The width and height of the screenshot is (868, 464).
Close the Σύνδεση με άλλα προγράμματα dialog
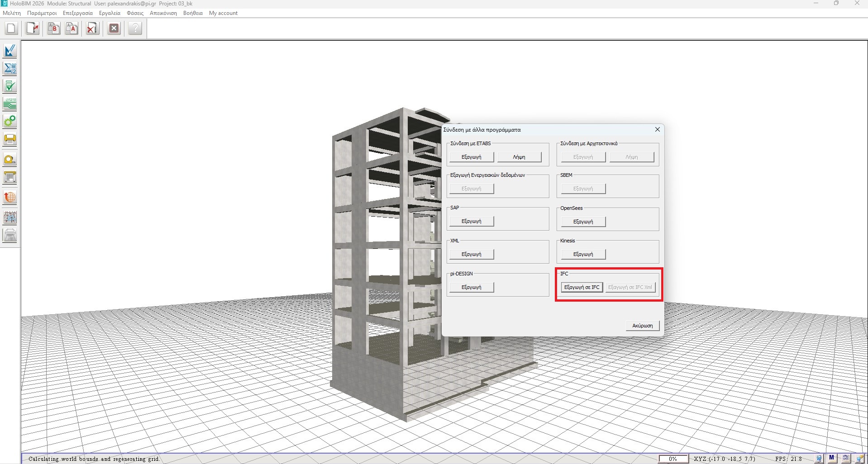tap(657, 129)
